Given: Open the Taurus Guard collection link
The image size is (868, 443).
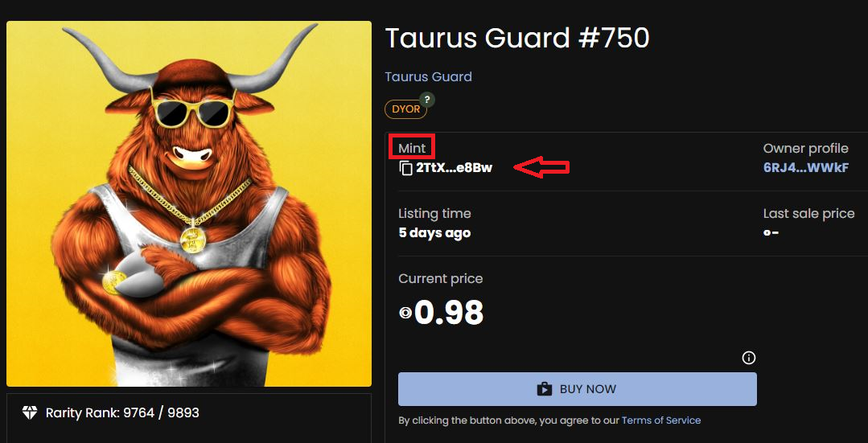Looking at the screenshot, I should 429,76.
